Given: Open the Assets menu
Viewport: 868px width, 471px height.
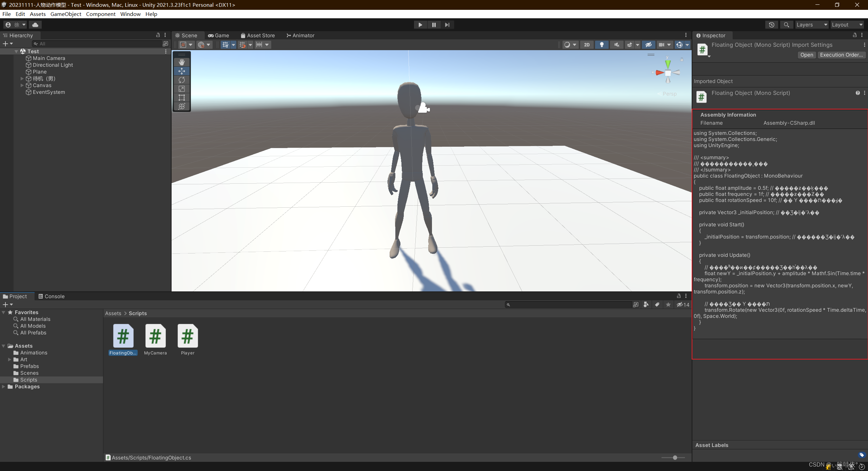Looking at the screenshot, I should (38, 14).
